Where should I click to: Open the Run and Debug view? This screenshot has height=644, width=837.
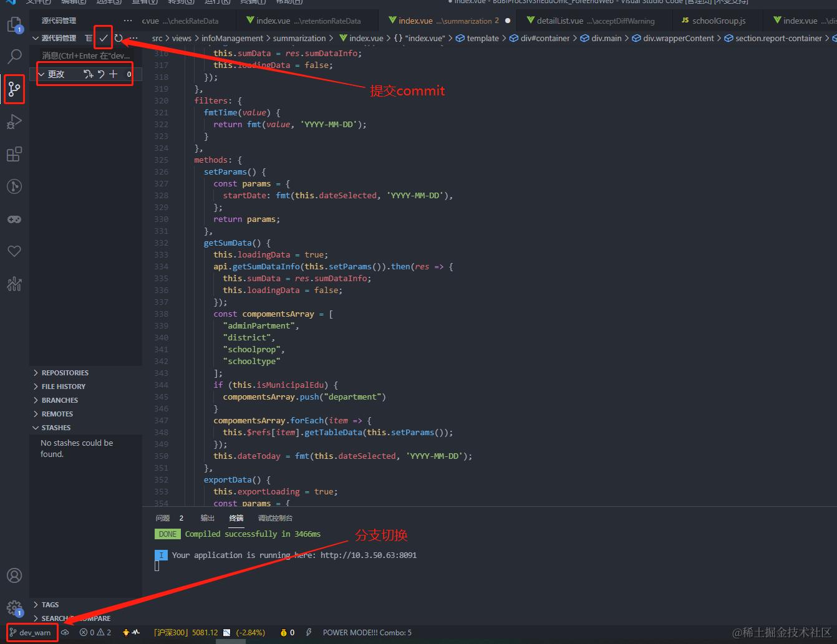click(14, 122)
